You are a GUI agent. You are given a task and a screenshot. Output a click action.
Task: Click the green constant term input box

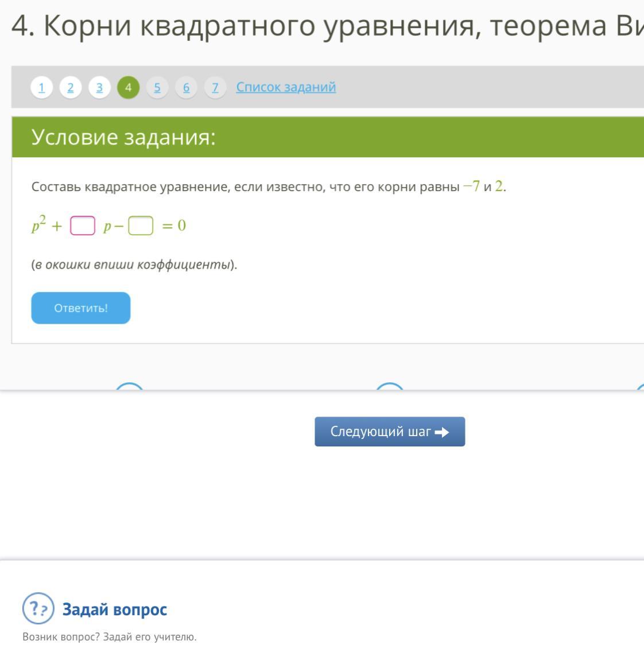point(141,226)
